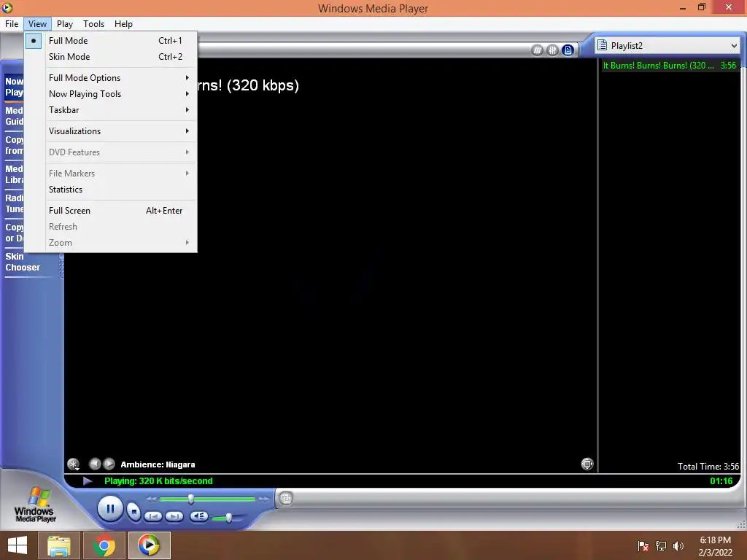The width and height of the screenshot is (747, 560).
Task: Click the Windows Media Player logo
Action: pyautogui.click(x=35, y=505)
